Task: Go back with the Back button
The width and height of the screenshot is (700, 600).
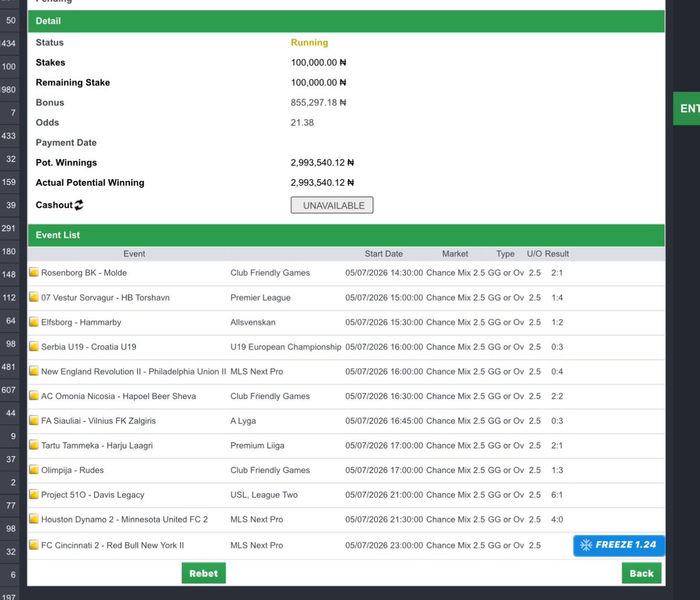Action: click(642, 573)
